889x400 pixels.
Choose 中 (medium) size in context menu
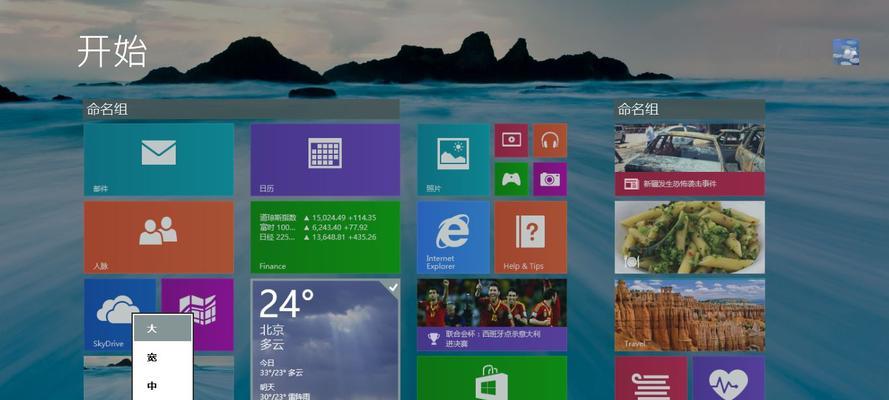pos(163,386)
